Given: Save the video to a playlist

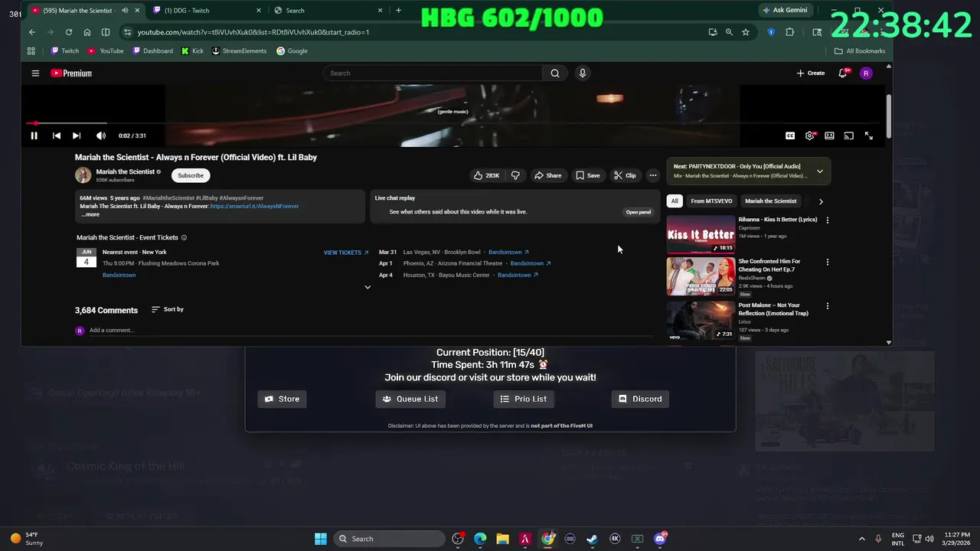Looking at the screenshot, I should coord(588,175).
